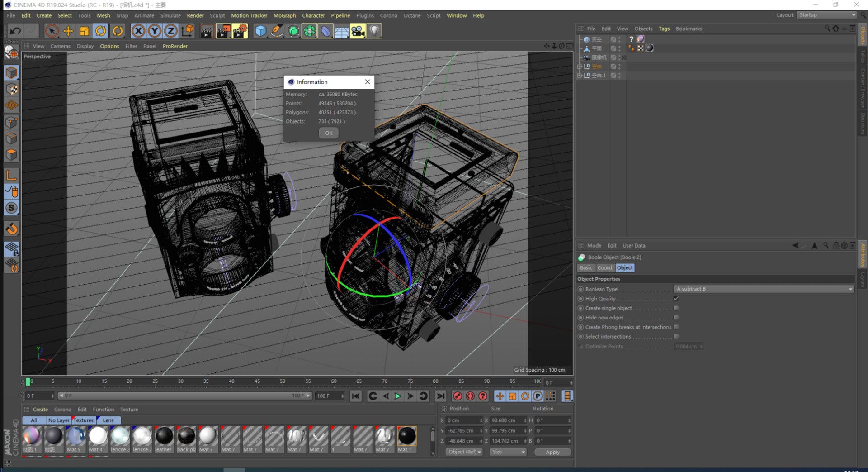Open Edit Render Settings icon

(x=240, y=31)
